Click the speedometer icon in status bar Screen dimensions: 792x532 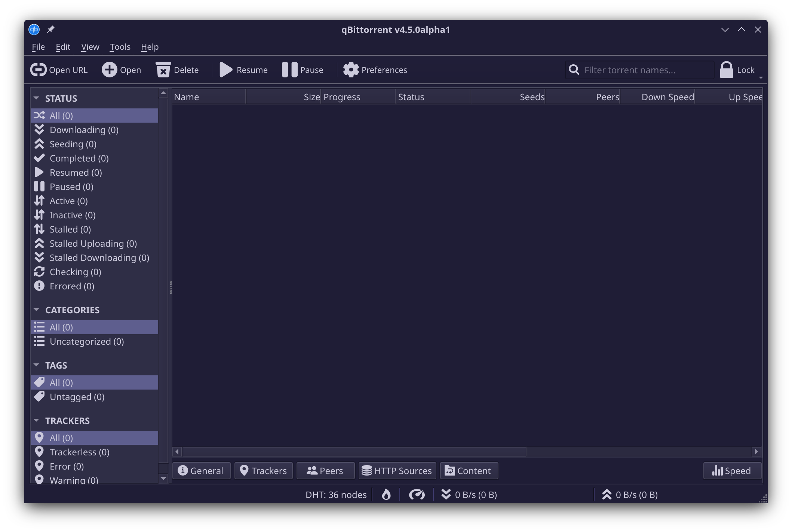coord(417,494)
